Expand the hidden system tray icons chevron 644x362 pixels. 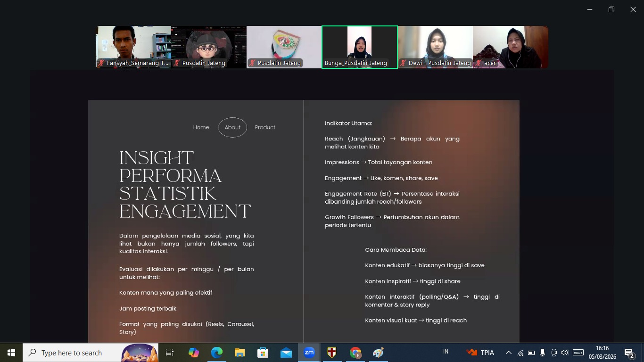point(508,353)
